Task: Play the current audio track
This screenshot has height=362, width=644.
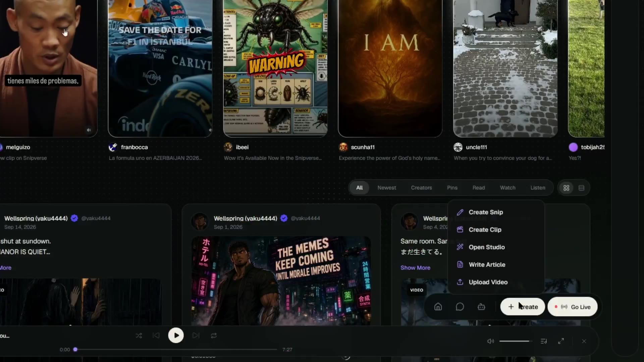Action: tap(176, 335)
